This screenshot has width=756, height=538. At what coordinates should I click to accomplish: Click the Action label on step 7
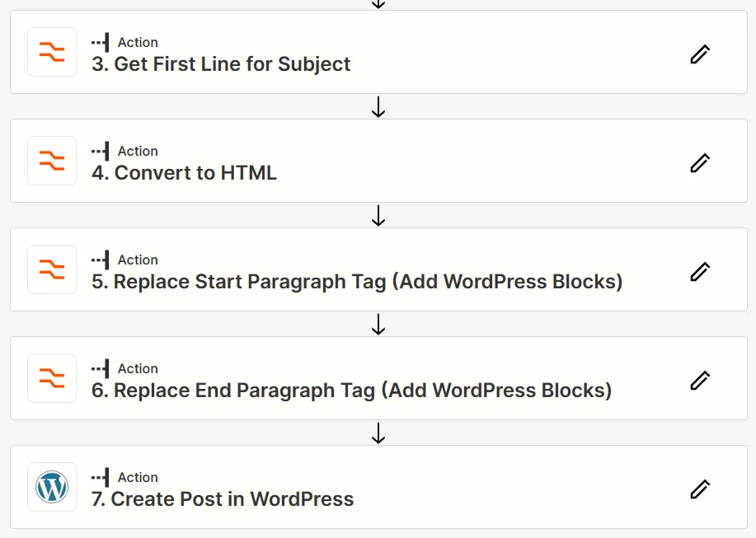point(138,477)
